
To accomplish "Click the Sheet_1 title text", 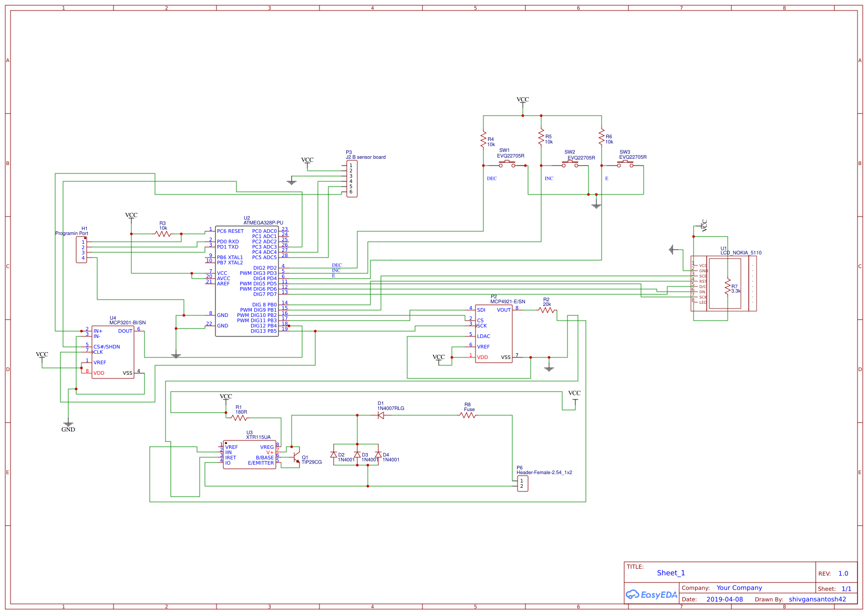I will [671, 573].
